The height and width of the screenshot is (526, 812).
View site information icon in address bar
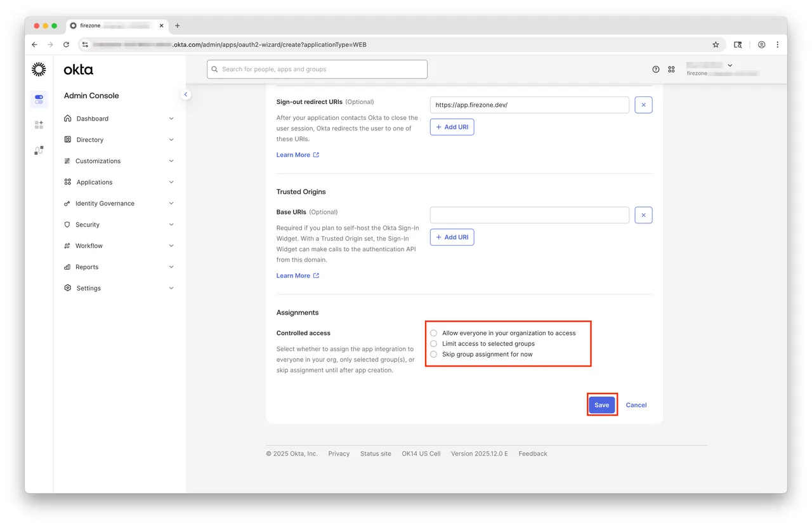[86, 44]
